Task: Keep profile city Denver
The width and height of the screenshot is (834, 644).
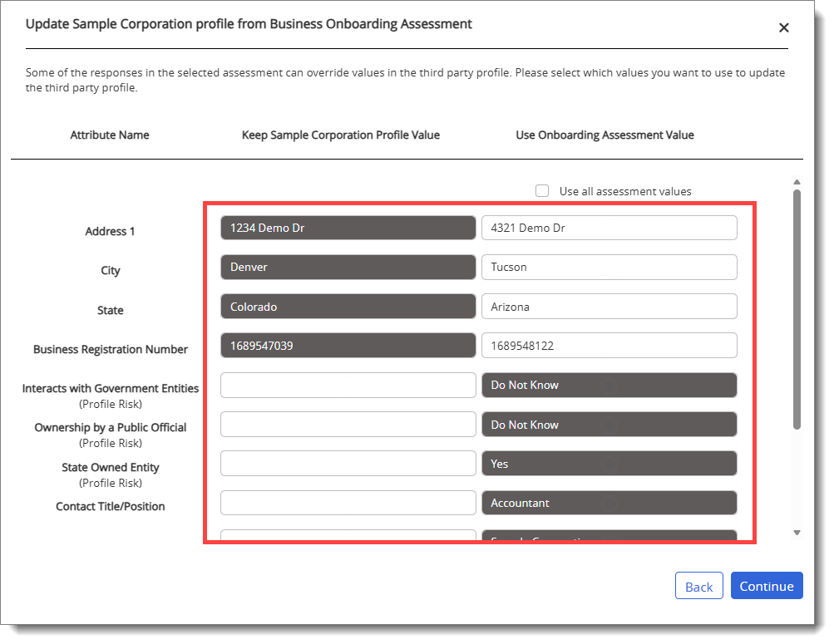Action: pyautogui.click(x=348, y=267)
